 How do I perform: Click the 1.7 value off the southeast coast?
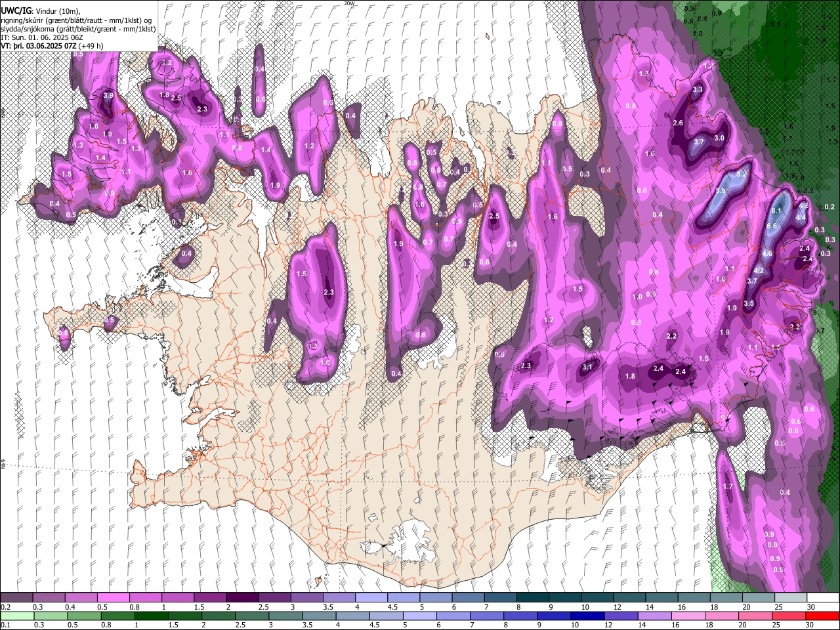point(727,487)
